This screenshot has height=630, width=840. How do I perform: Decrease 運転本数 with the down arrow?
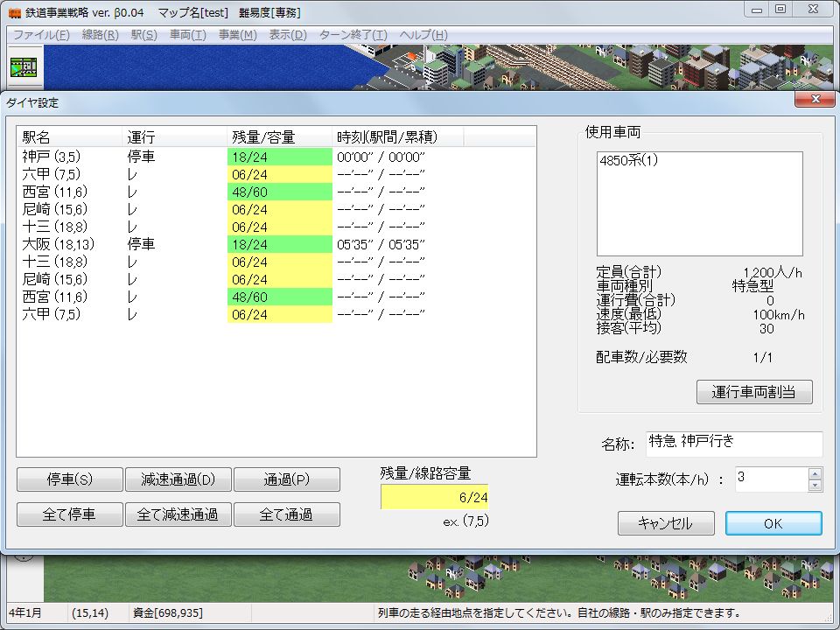[x=815, y=485]
